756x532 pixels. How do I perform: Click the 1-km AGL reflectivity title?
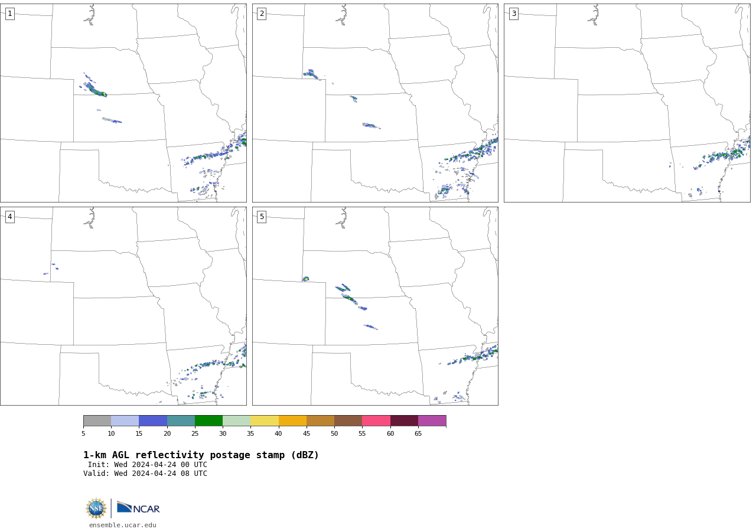click(x=201, y=455)
